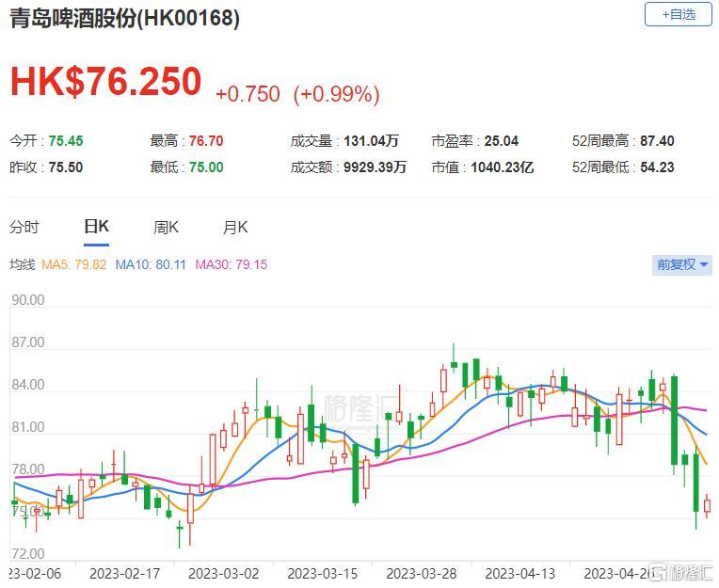The width and height of the screenshot is (719, 588).
Task: Add stock to watchlist with +自选 button
Action: 679,15
